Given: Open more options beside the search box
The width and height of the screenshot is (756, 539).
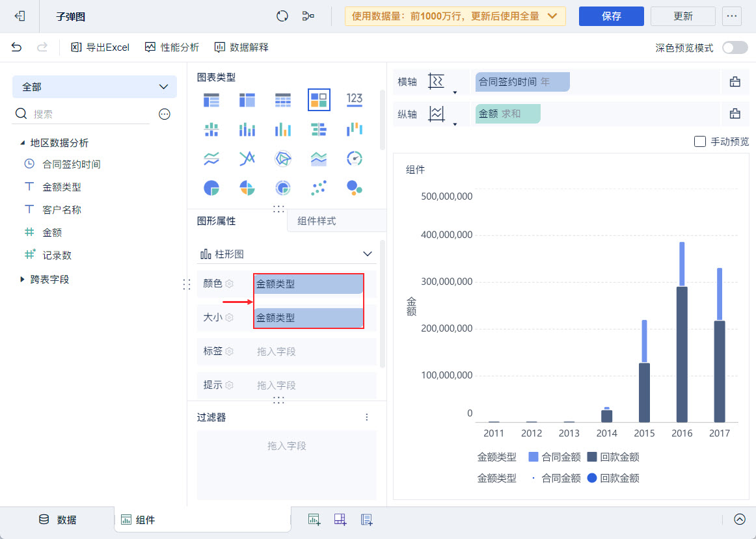Looking at the screenshot, I should coord(165,114).
